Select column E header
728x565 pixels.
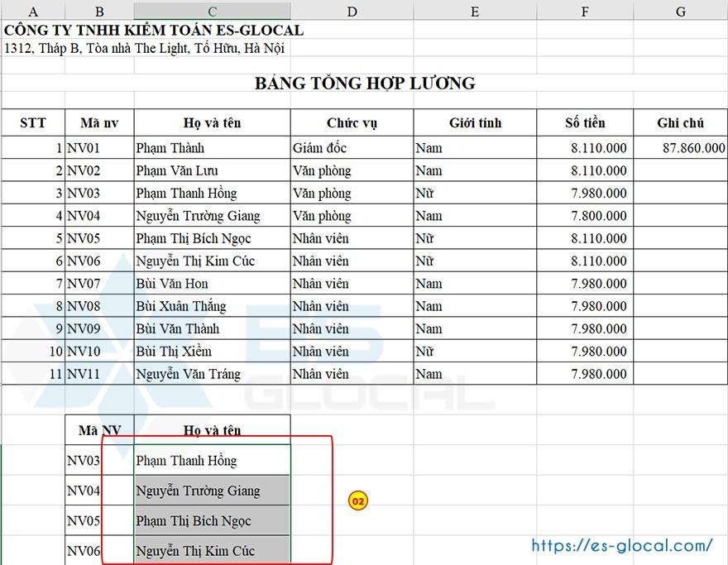click(x=475, y=11)
